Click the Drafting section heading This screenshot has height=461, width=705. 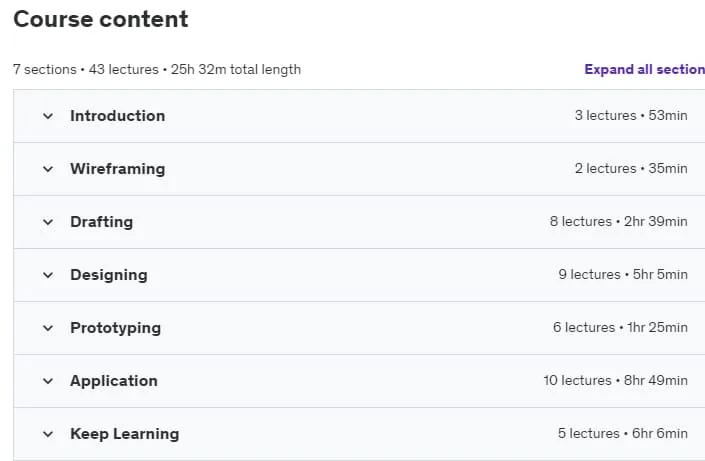pyautogui.click(x=102, y=222)
